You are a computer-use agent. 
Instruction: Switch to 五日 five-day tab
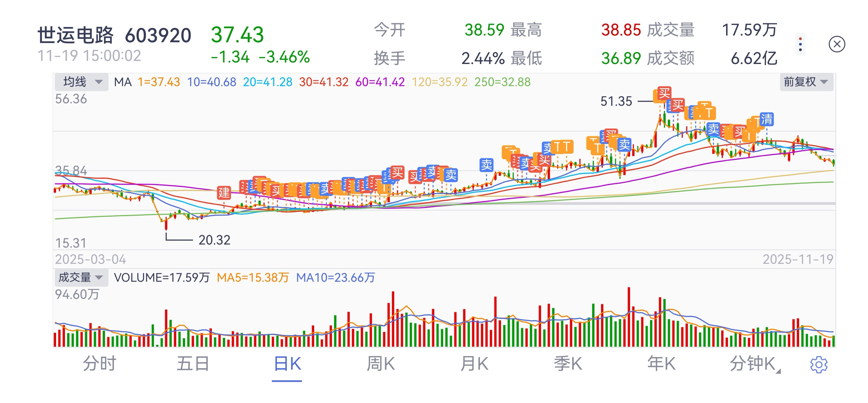(x=193, y=364)
